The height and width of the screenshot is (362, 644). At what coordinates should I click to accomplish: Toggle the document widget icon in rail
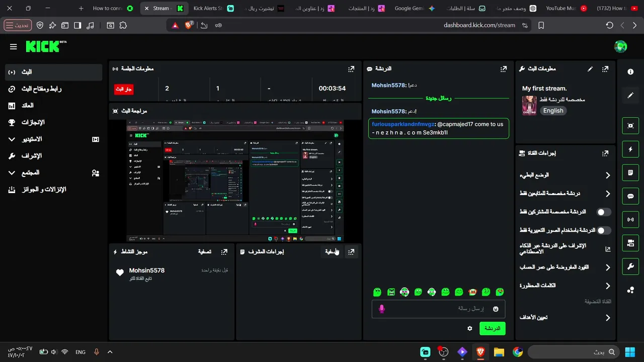pos(630,172)
